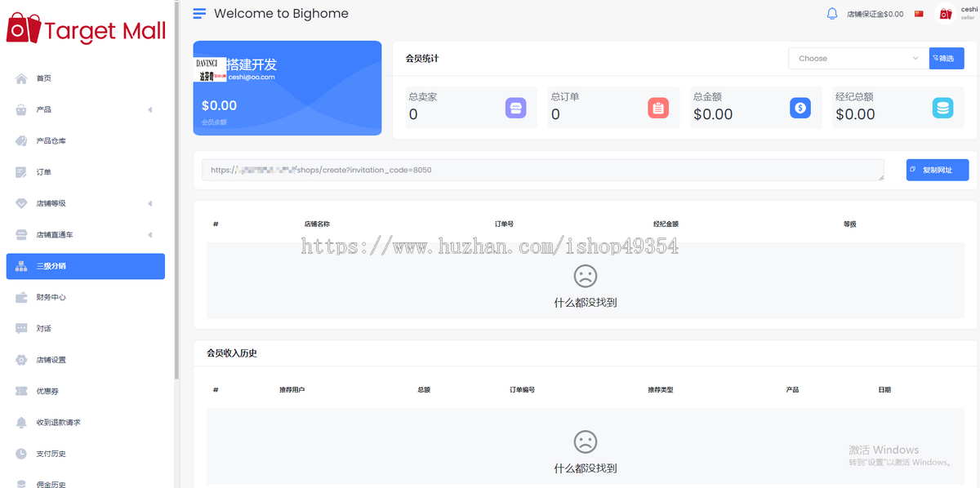This screenshot has height=488, width=980.
Task: Click the 会员余额 label
Action: coord(214,122)
